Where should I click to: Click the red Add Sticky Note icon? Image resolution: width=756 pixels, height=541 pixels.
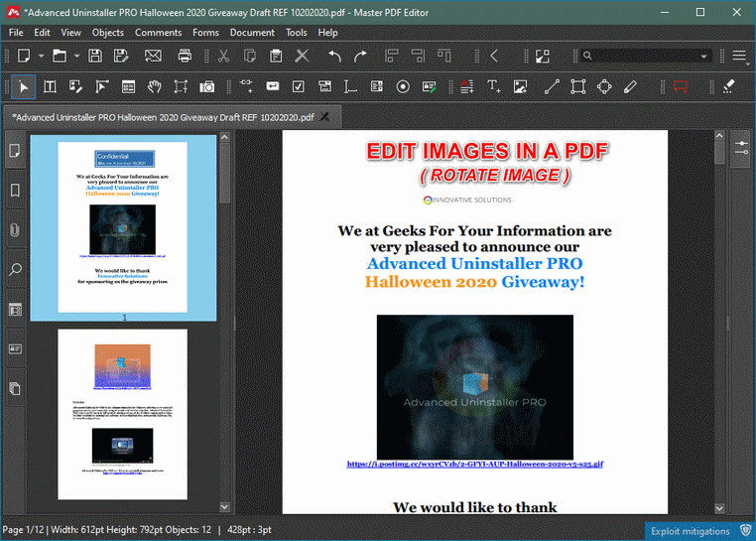[x=681, y=87]
